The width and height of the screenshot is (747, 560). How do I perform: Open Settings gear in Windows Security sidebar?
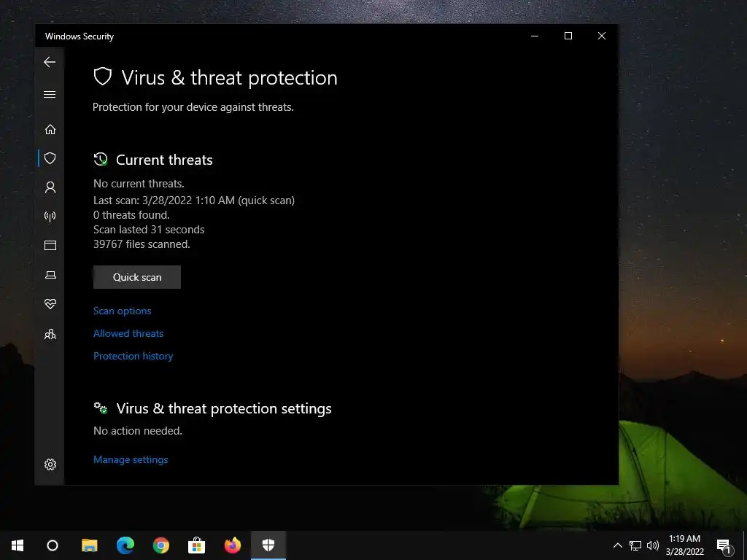(50, 464)
